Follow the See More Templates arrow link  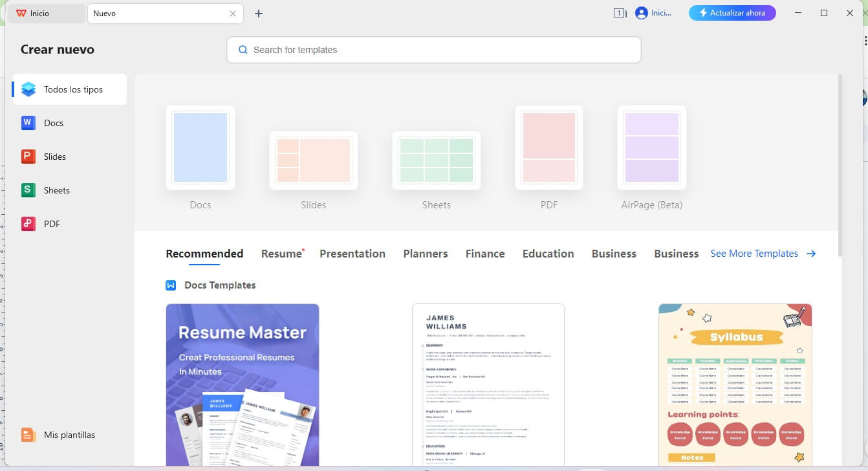tap(763, 253)
